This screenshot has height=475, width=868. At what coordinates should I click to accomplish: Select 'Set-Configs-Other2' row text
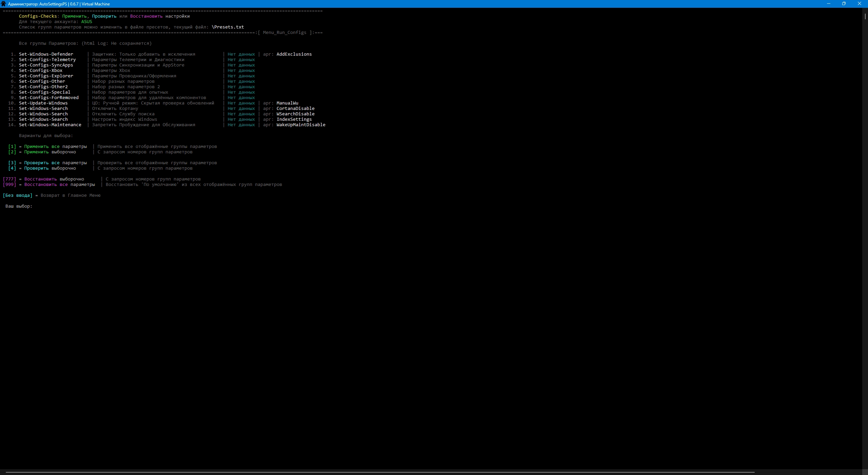click(43, 87)
